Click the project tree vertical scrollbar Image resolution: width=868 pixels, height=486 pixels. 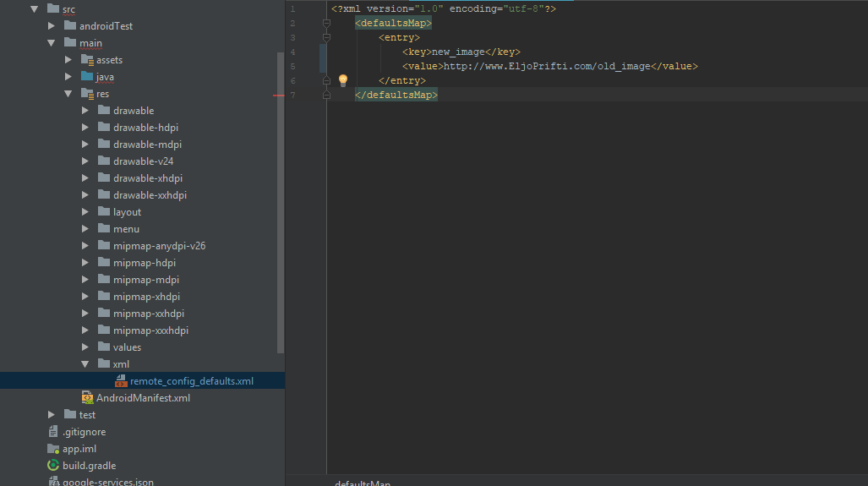281,202
